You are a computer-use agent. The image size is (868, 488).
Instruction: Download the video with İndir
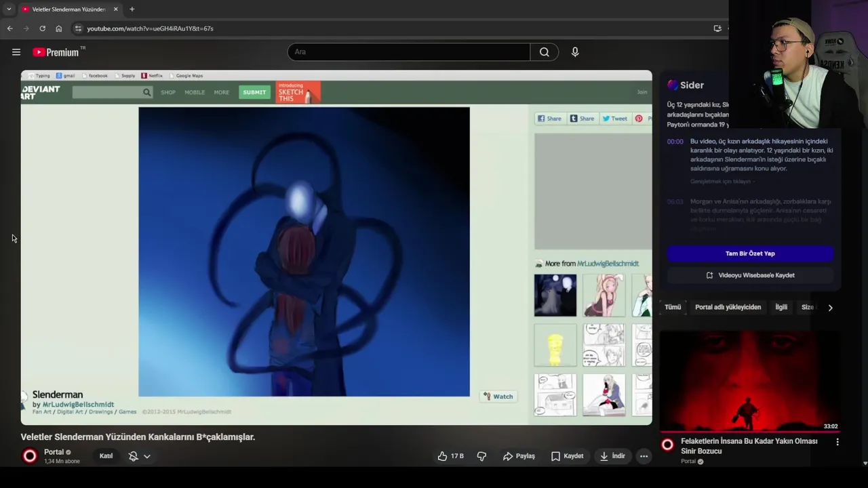pos(612,456)
